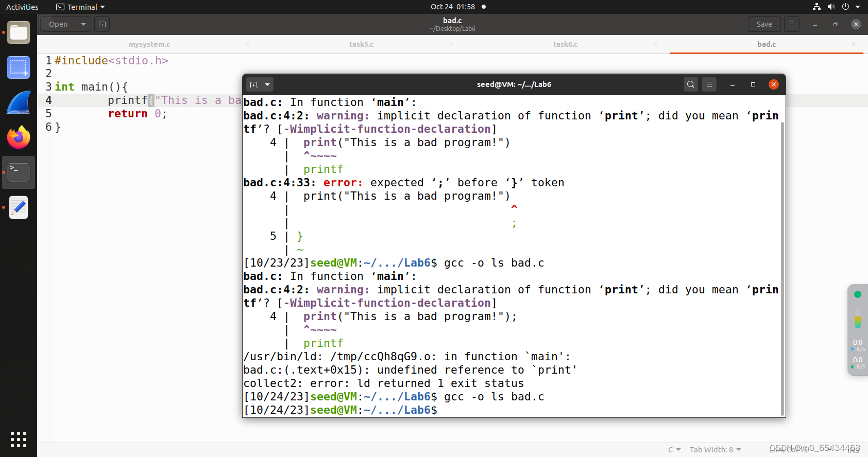The image size is (868, 457).
Task: Click the terminal prompt on the last line
Action: click(341, 410)
